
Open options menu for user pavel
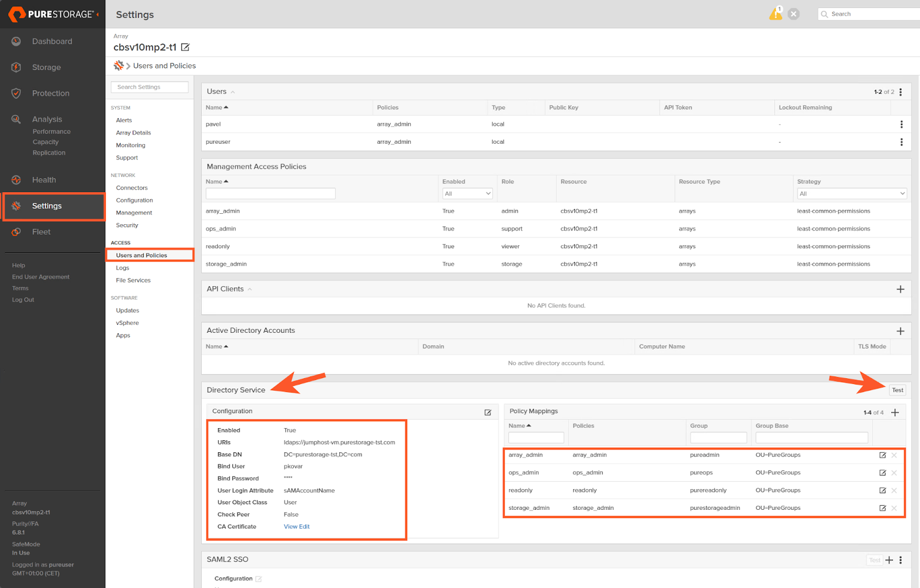(901, 124)
